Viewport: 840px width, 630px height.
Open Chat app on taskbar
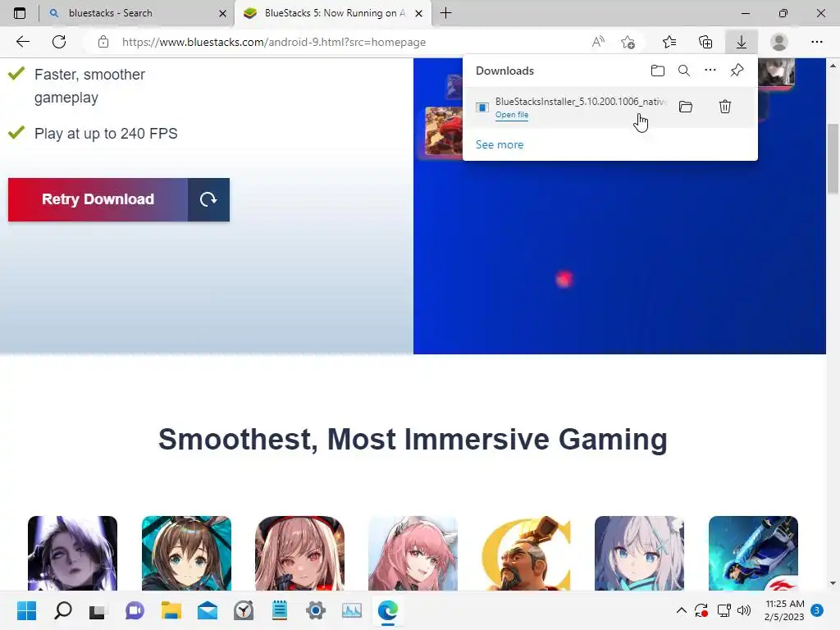[x=135, y=610]
